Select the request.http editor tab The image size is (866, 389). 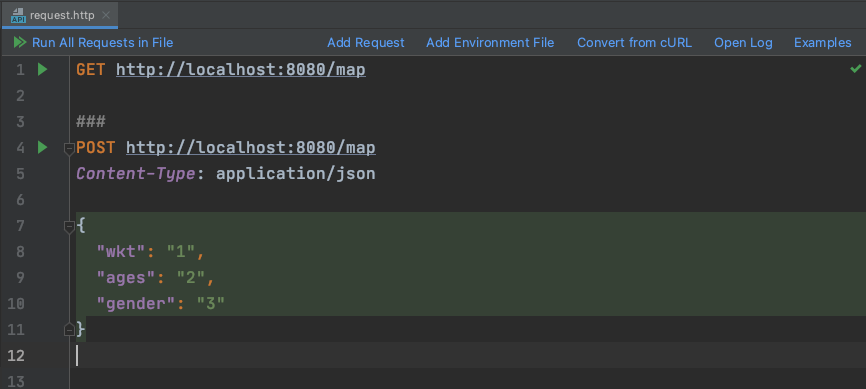click(59, 15)
